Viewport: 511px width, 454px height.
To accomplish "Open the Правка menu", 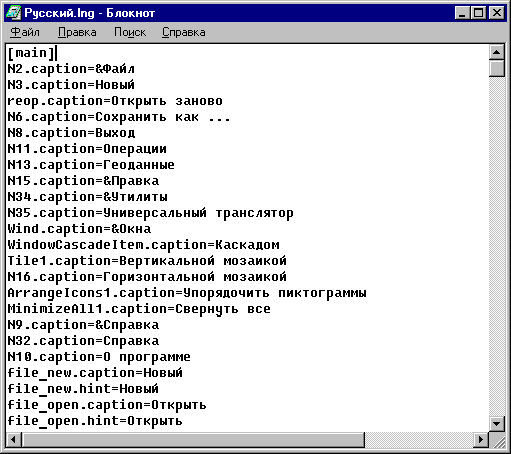I will [77, 32].
